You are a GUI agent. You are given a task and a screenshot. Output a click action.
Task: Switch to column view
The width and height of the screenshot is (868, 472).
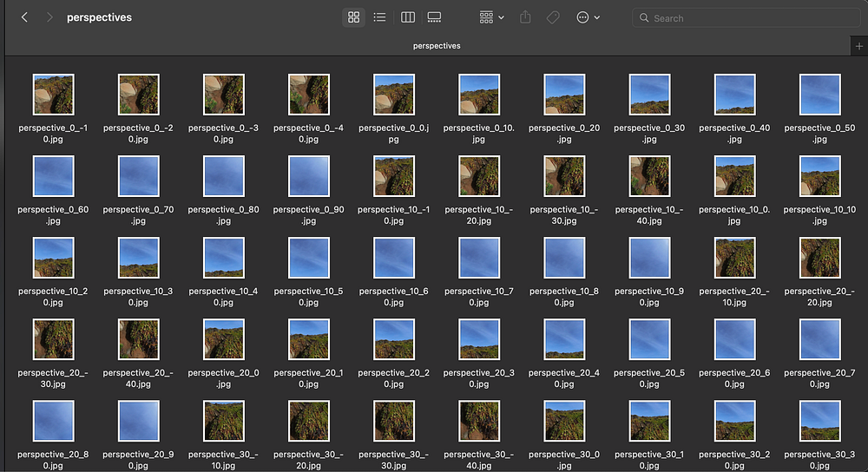coord(407,17)
